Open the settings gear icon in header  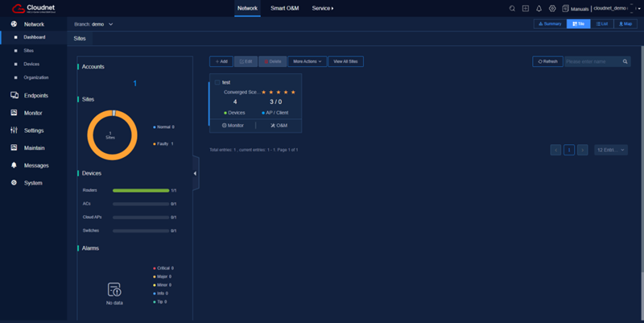click(552, 8)
